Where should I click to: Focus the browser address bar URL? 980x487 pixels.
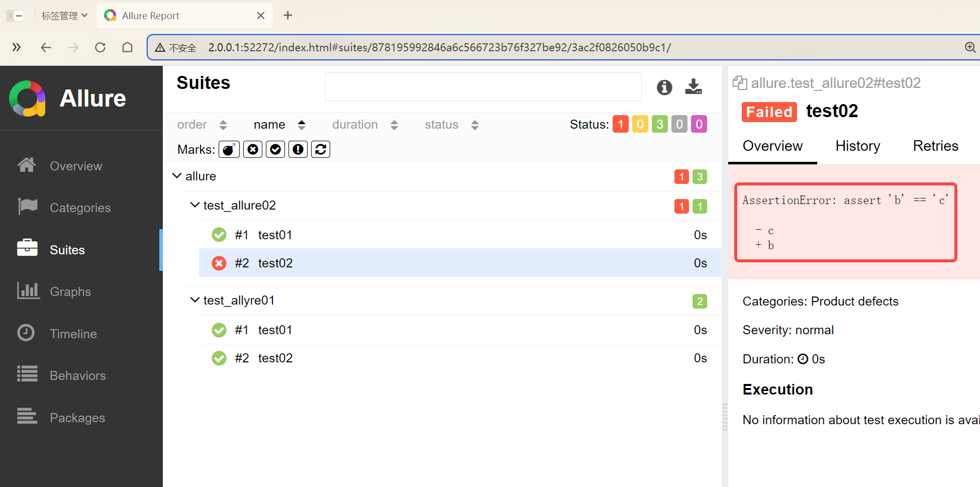pos(440,47)
